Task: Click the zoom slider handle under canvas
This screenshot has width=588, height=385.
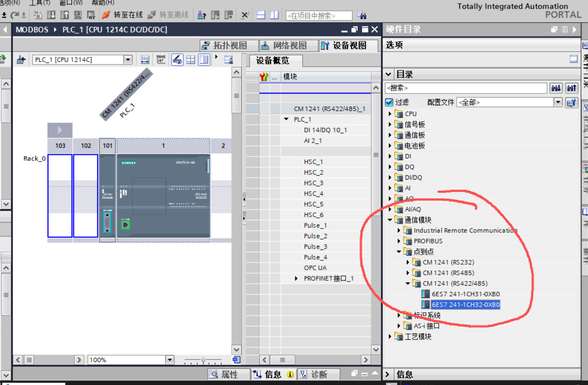Action: tap(203, 360)
